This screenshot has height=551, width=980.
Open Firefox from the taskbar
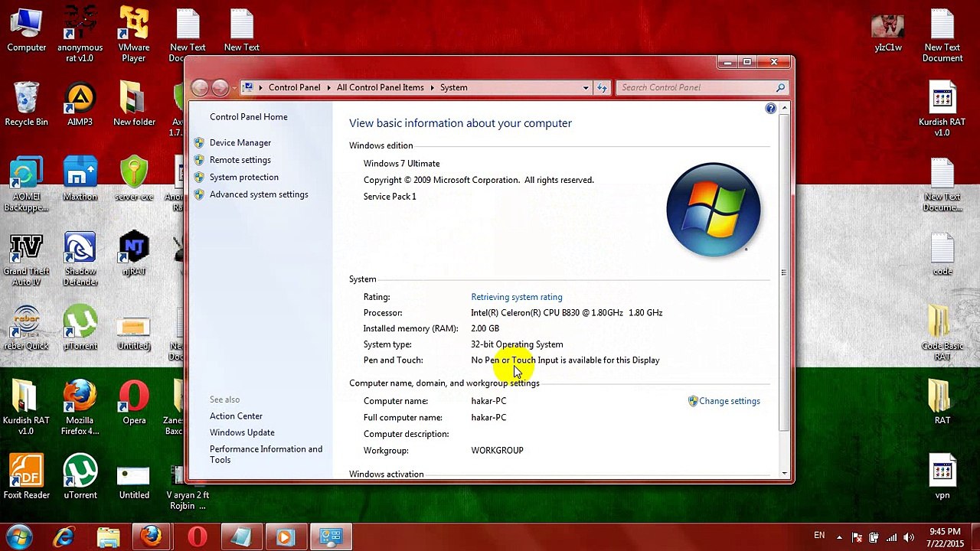[x=152, y=537]
